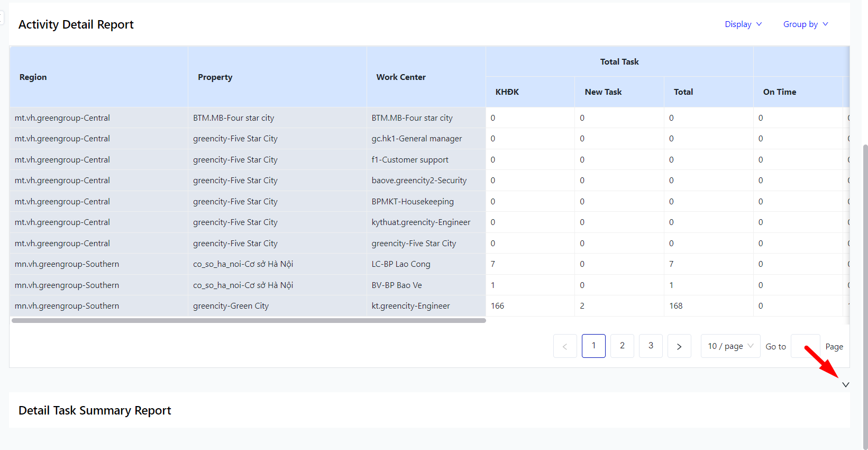The height and width of the screenshot is (450, 868).
Task: Click the On Time column header
Action: click(x=779, y=92)
